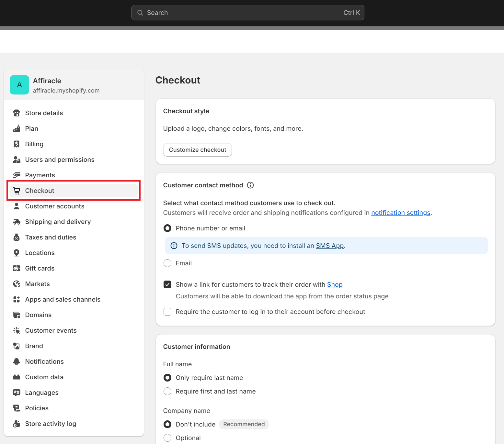Click the Gift cards icon
Screen dimensions: 504x444
pos(17,268)
